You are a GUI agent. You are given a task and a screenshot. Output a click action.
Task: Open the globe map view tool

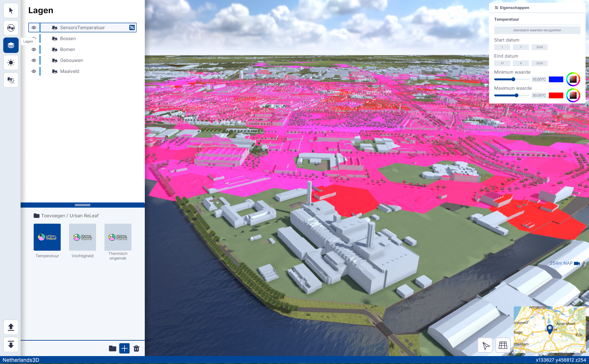11,28
